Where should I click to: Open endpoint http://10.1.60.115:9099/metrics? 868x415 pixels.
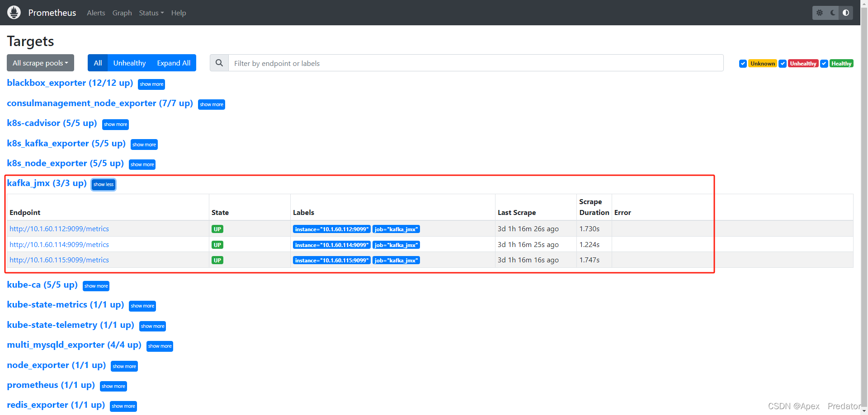[x=59, y=260]
